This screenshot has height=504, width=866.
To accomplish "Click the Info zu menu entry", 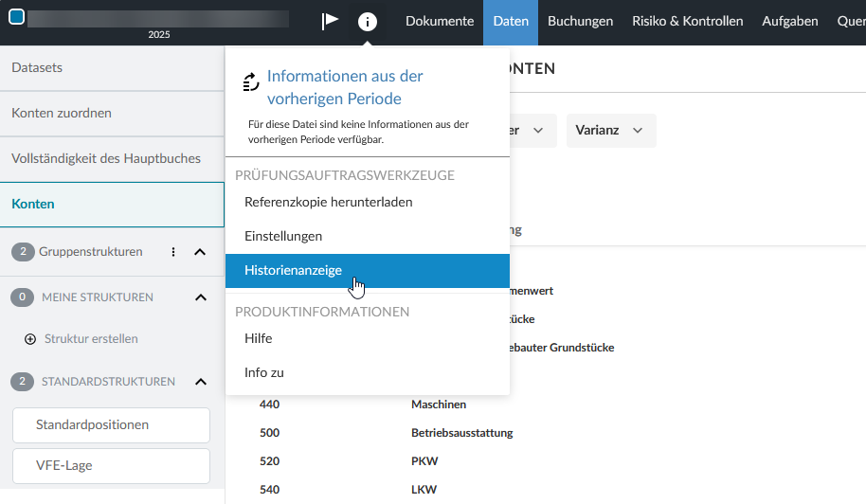I will [x=368, y=372].
